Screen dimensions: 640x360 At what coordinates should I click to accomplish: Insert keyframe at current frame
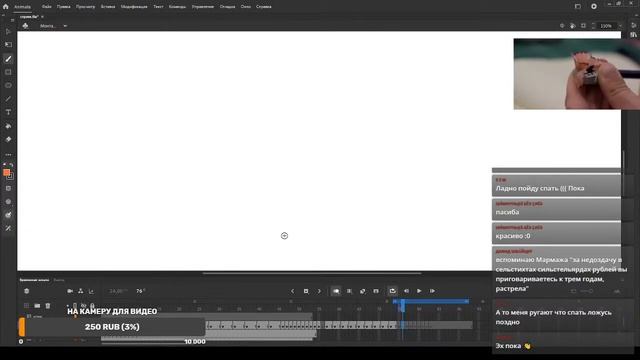[306, 291]
